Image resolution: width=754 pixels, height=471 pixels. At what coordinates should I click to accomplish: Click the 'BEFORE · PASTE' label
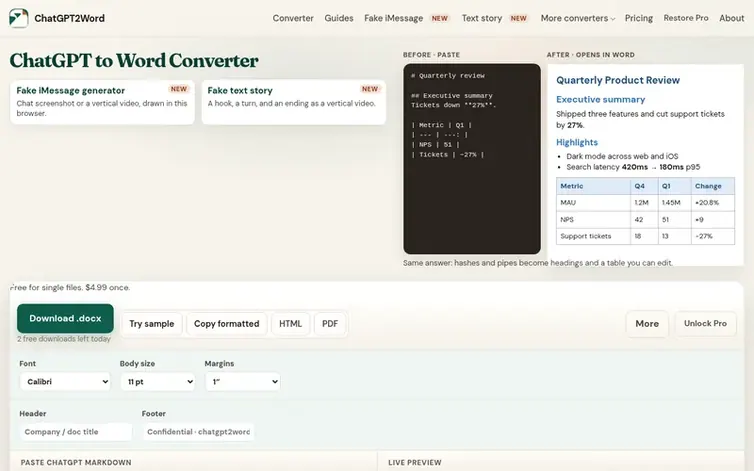click(x=431, y=55)
